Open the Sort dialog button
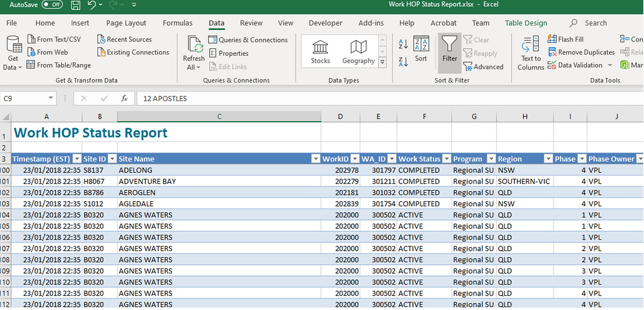The width and height of the screenshot is (644, 310). 421,50
